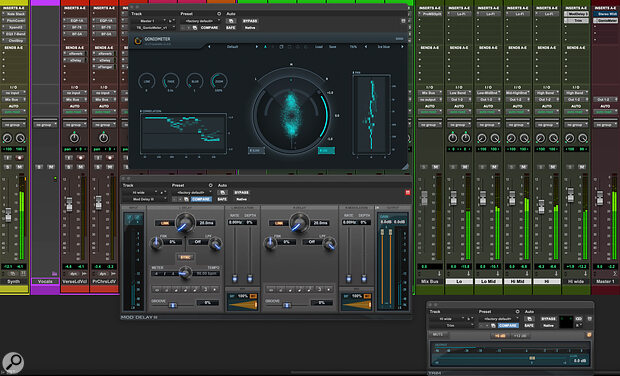Click copy settings icon in GonioMeter header

195,28
